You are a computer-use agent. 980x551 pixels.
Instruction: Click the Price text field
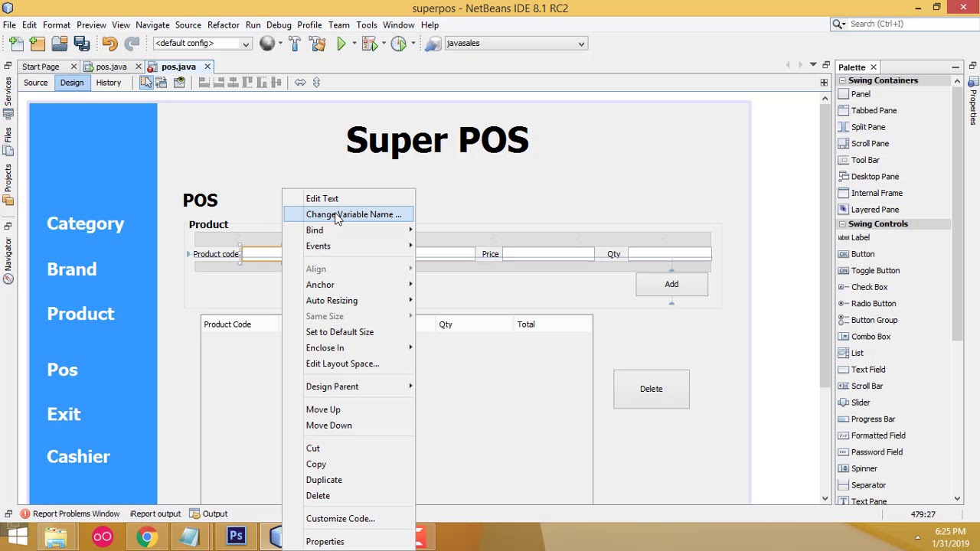(x=548, y=254)
